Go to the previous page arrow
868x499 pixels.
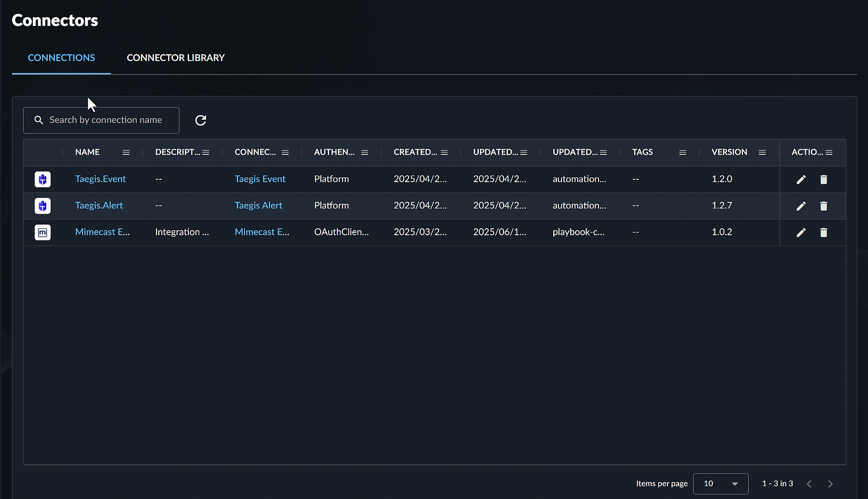coord(809,484)
